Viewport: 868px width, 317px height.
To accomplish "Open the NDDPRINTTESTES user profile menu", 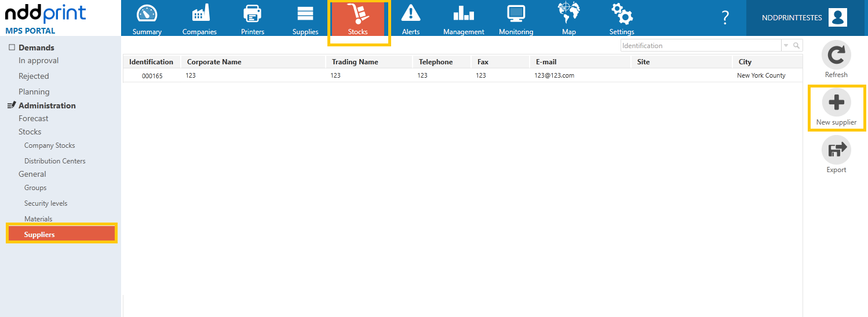I will coord(807,18).
